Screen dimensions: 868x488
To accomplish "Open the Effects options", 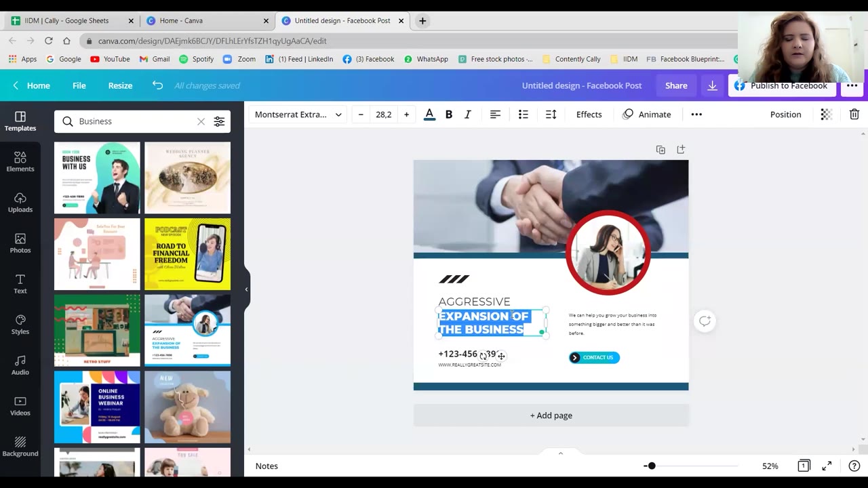I will click(x=589, y=115).
